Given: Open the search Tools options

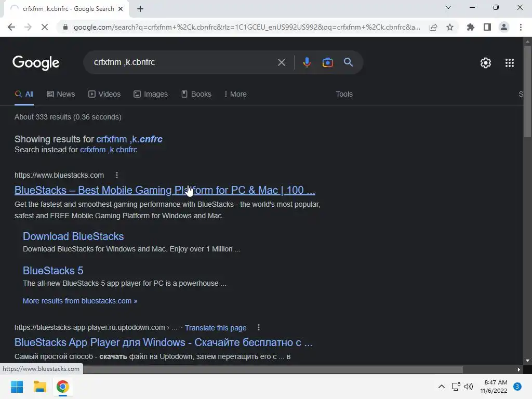Looking at the screenshot, I should 344,94.
